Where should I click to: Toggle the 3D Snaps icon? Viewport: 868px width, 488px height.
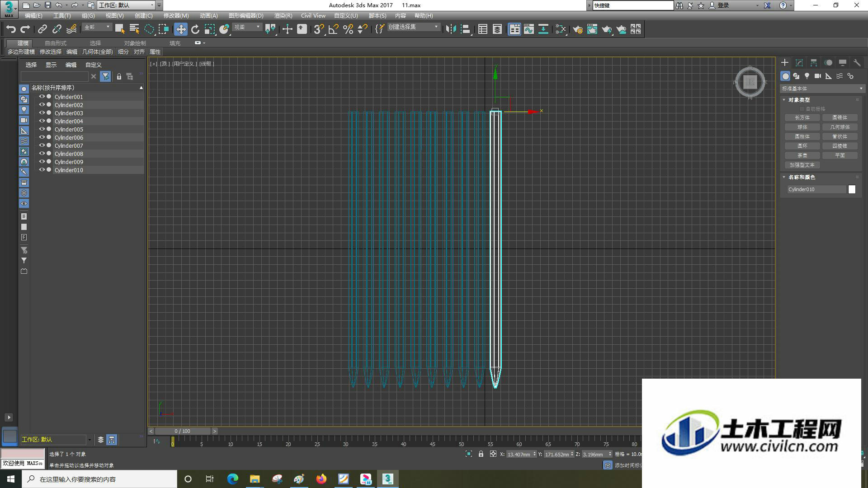click(x=319, y=29)
